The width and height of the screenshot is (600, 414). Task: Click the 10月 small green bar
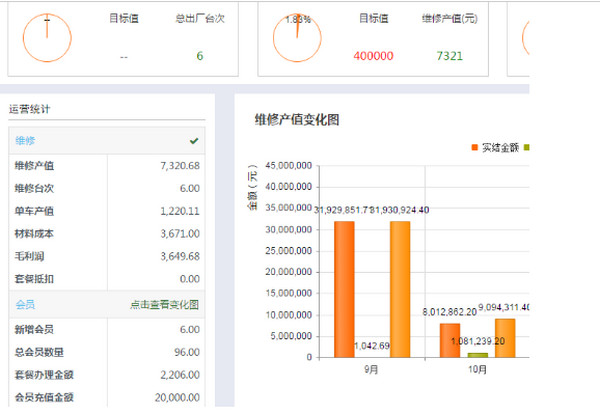pyautogui.click(x=478, y=355)
